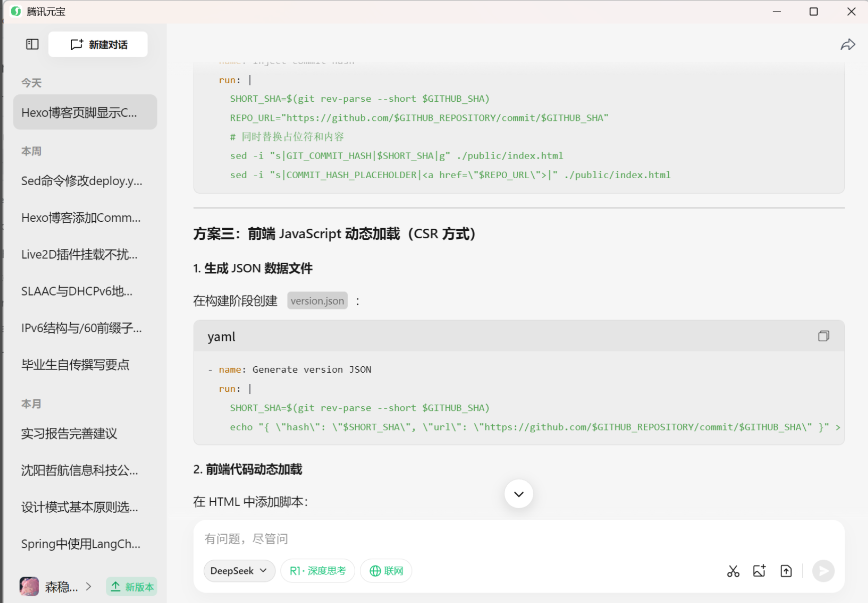Expand the user profile menu
This screenshot has height=603, width=868.
coord(89,586)
